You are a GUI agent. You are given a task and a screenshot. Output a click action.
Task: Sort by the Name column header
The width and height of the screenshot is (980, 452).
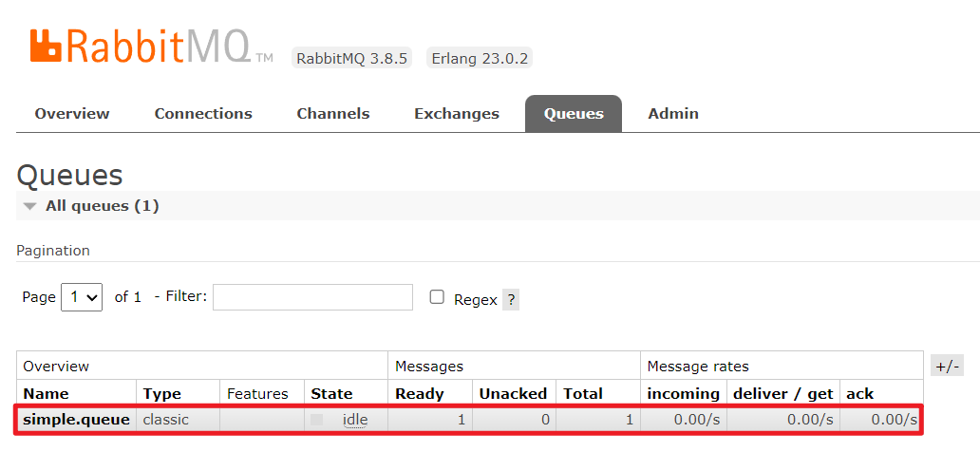(46, 394)
